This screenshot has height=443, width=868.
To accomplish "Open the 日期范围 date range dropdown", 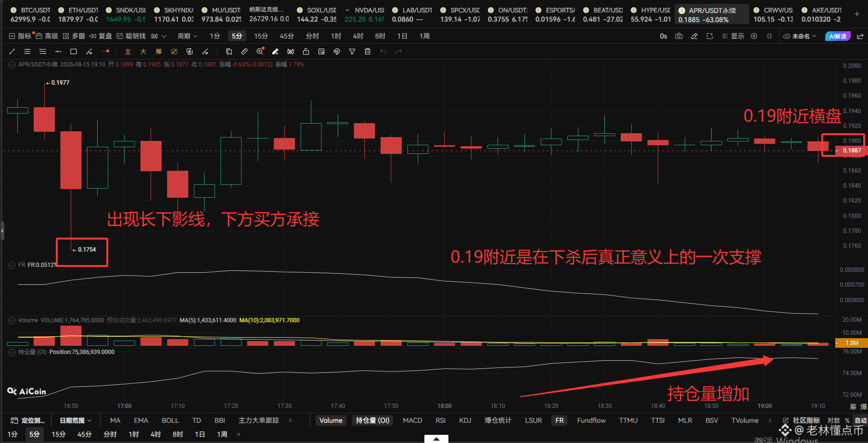I will coord(76,420).
